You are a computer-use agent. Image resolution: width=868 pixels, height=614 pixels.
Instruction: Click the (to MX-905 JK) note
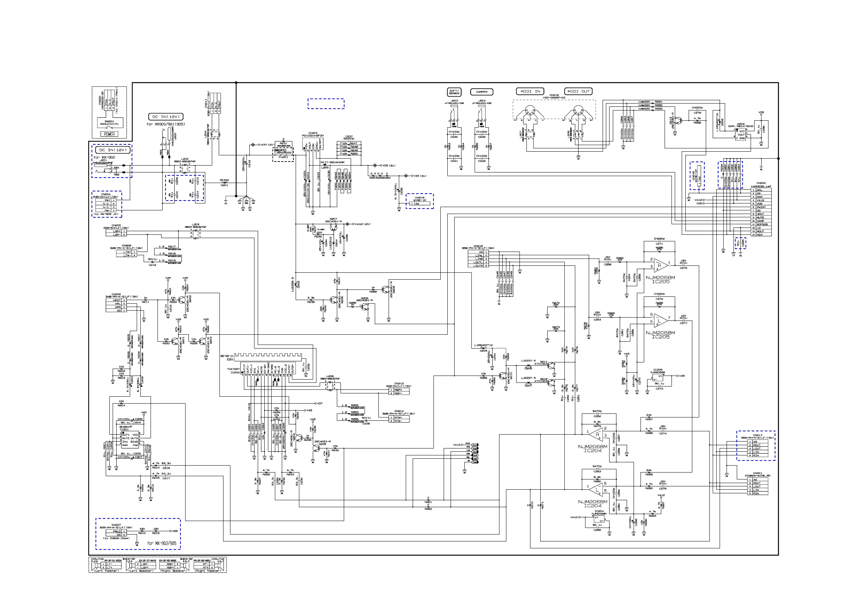tap(106, 214)
